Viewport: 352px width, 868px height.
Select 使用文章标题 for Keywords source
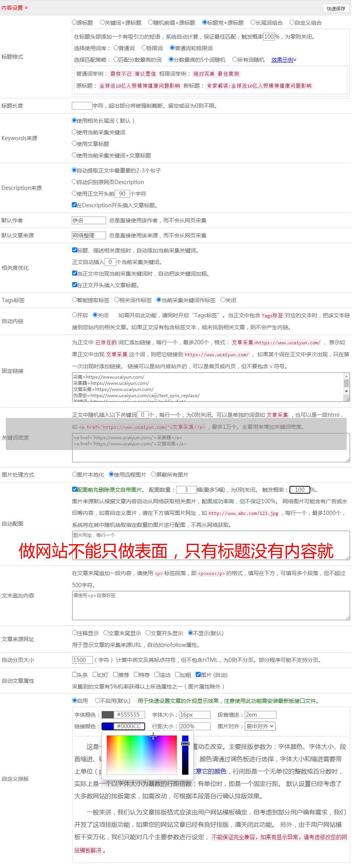click(74, 144)
